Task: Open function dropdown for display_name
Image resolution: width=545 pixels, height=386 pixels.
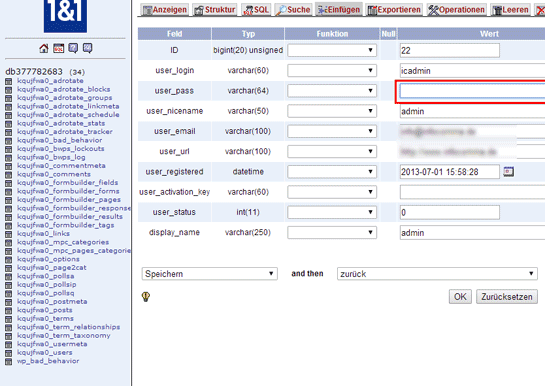Action: pyautogui.click(x=332, y=232)
